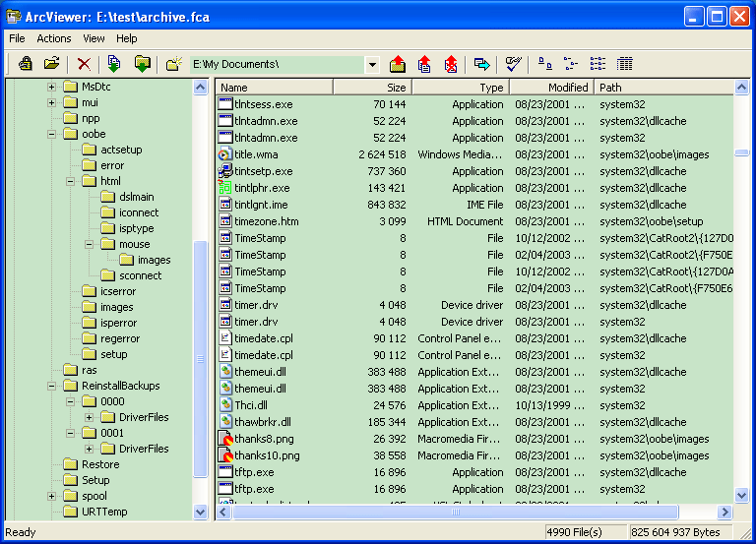Click the folder tree vertical scrollbar thumb
Viewport: 756px width, 544px height.
pos(200,359)
